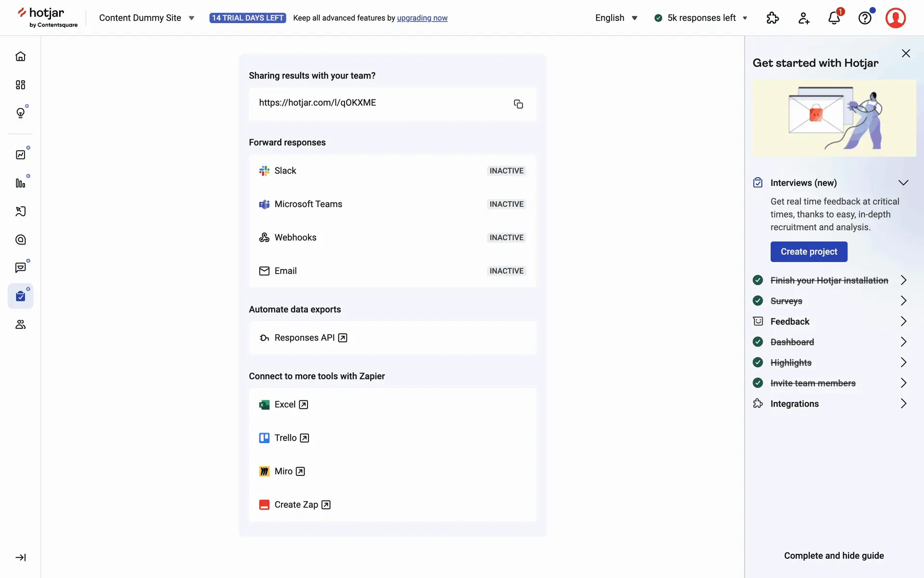Image resolution: width=924 pixels, height=578 pixels.
Task: Click the notifications bell icon
Action: [x=834, y=18]
